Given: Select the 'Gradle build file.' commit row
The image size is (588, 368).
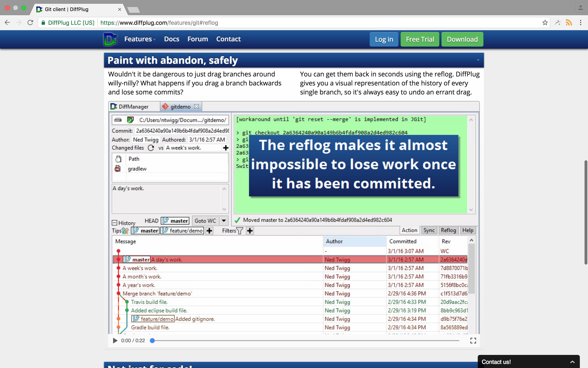Looking at the screenshot, I should click(290, 328).
